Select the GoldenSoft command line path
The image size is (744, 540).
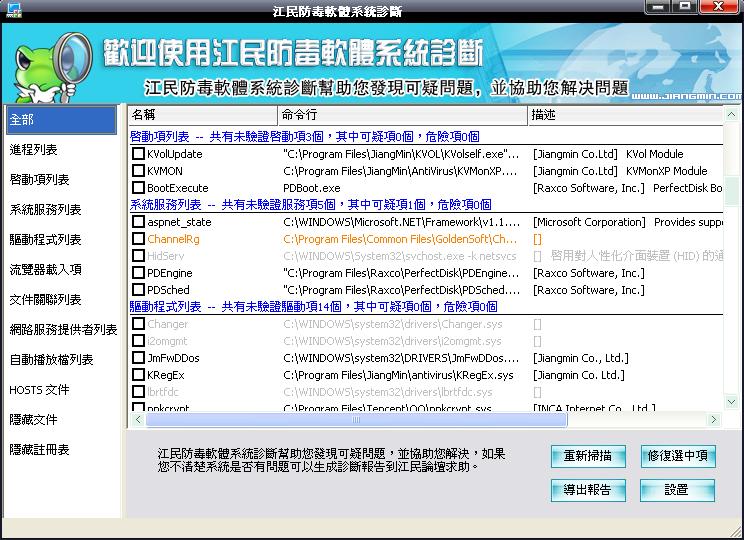[x=400, y=239]
